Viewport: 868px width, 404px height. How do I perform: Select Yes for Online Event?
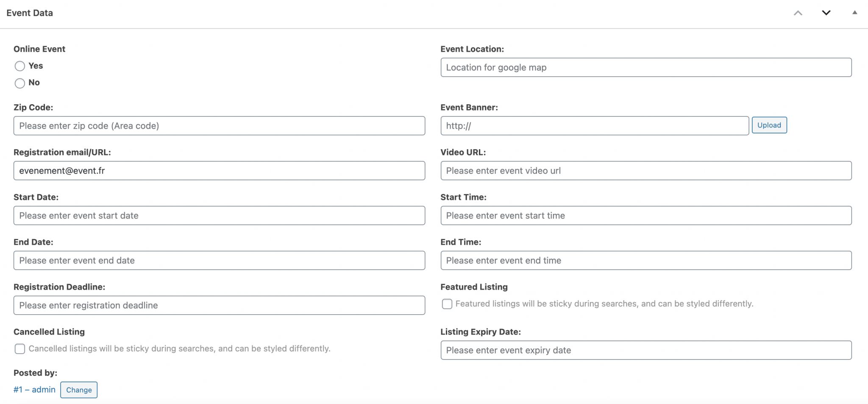tap(20, 66)
